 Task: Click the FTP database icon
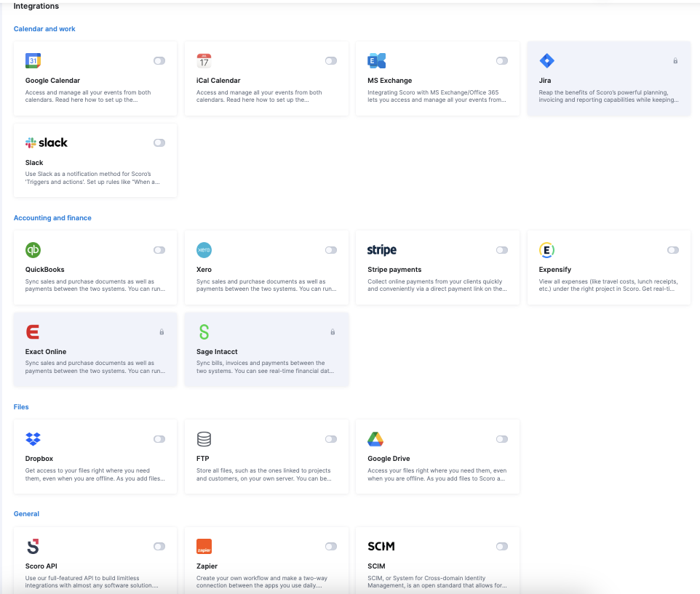204,439
